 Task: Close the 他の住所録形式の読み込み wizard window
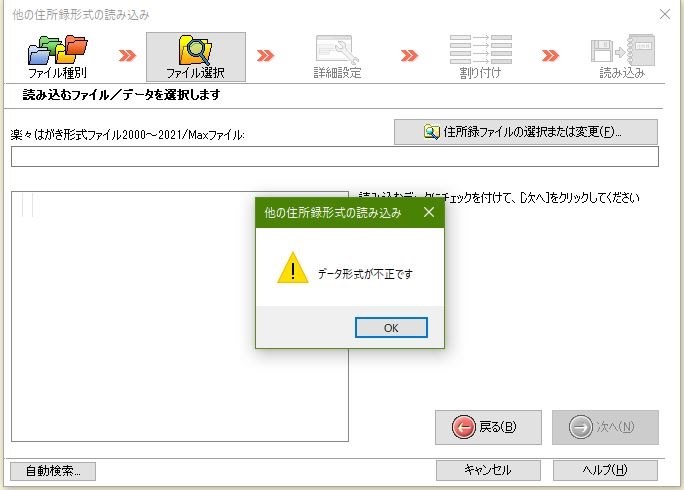(x=665, y=14)
